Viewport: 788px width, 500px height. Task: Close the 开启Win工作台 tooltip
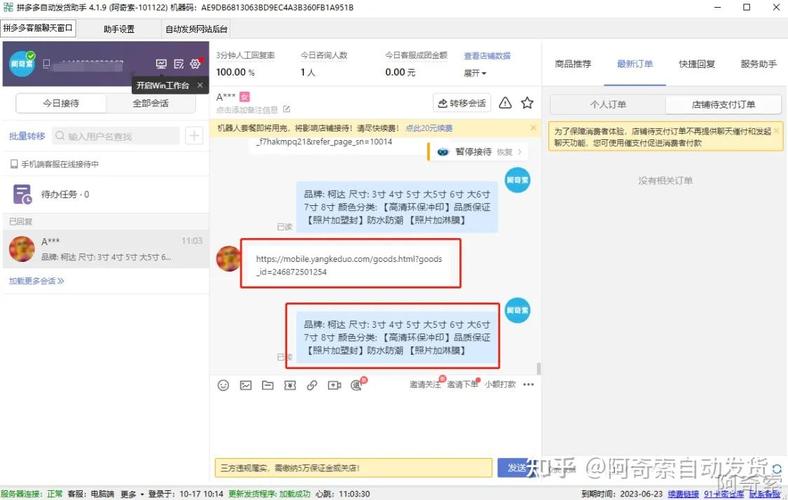(x=200, y=85)
